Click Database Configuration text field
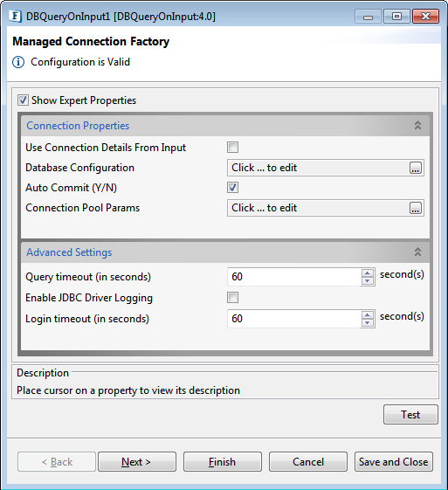The width and height of the screenshot is (448, 490). (x=318, y=168)
